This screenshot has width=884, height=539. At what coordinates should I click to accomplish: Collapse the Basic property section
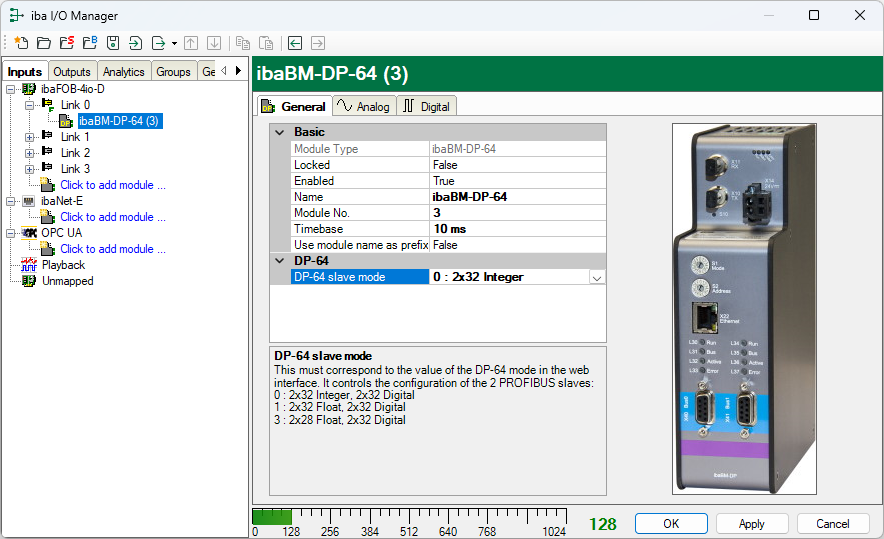coord(279,132)
